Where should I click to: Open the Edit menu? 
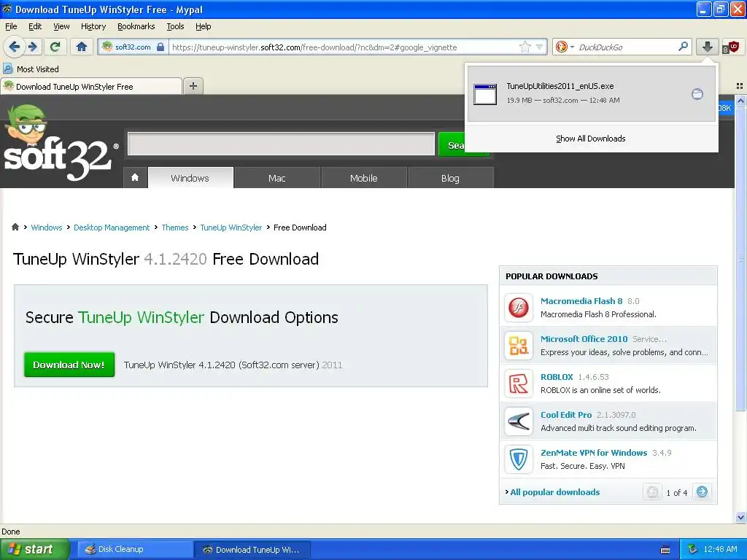click(x=35, y=26)
